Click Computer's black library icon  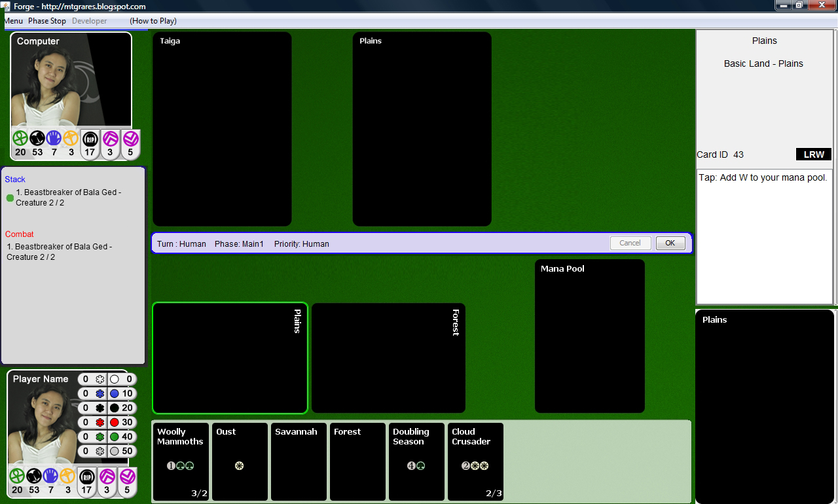[37, 138]
